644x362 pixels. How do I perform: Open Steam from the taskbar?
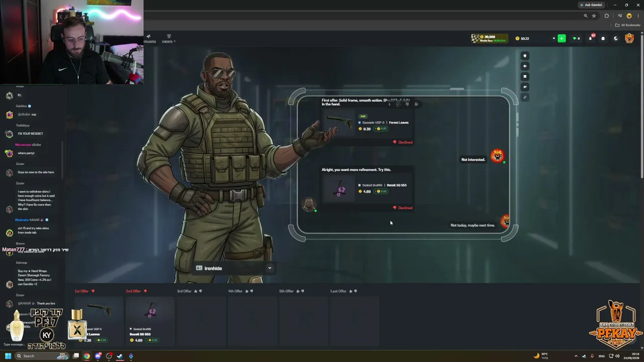[120, 356]
